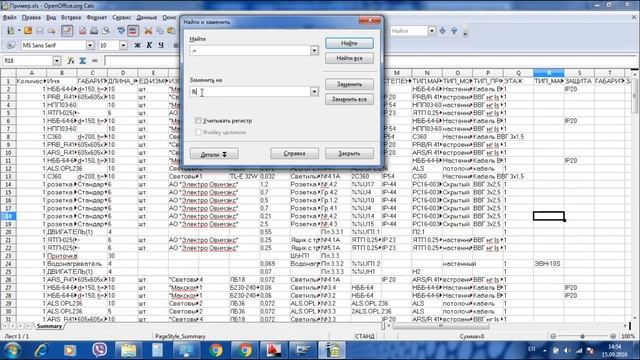This screenshot has height=360, width=640.
Task: Select row header 18
Action: (8, 216)
